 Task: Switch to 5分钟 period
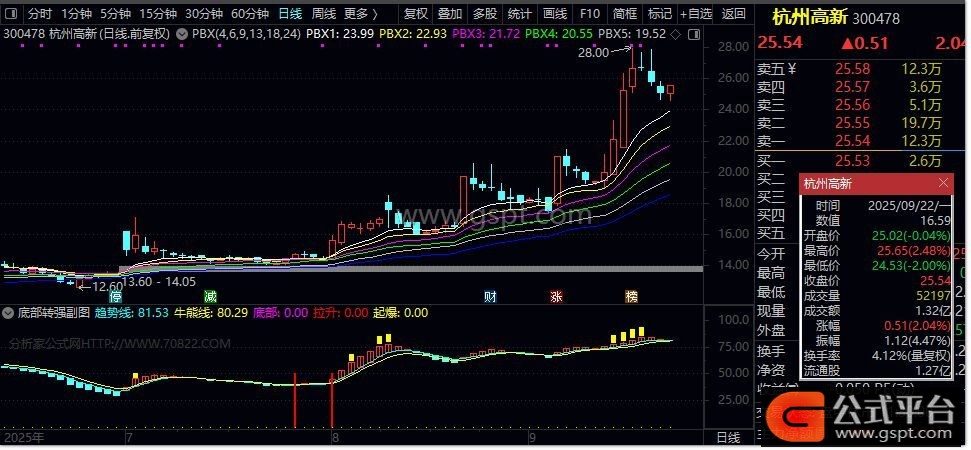(116, 14)
